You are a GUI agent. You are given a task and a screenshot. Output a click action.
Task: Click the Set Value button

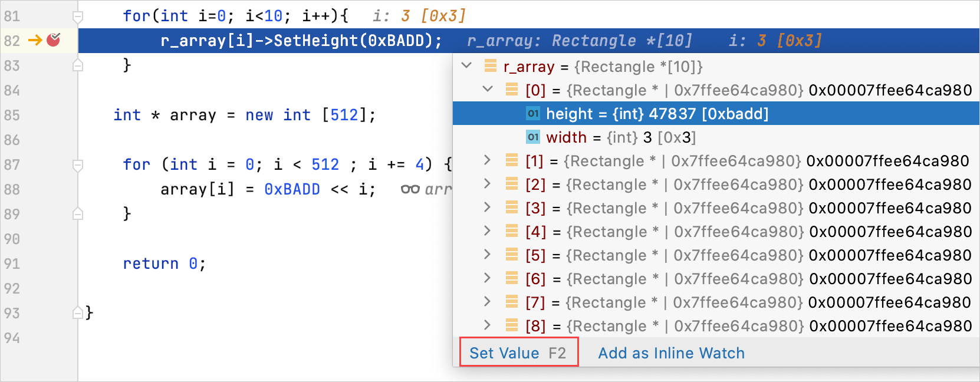pyautogui.click(x=518, y=353)
